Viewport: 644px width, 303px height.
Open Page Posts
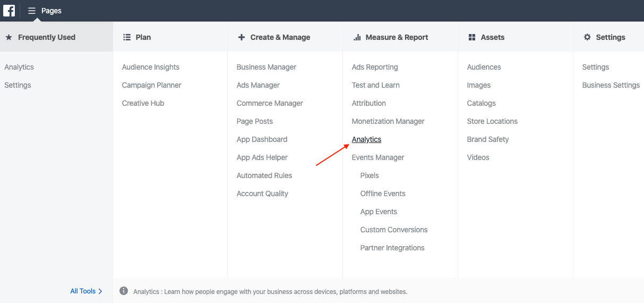pyautogui.click(x=255, y=121)
